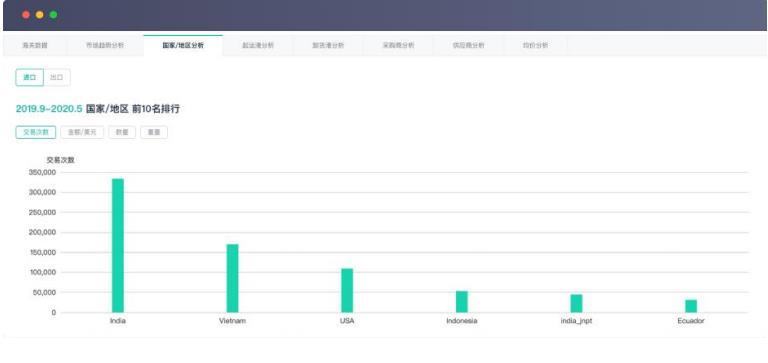Switch to the 市场趋势分析 tab
Viewport: 768px width, 363px height.
(105, 46)
